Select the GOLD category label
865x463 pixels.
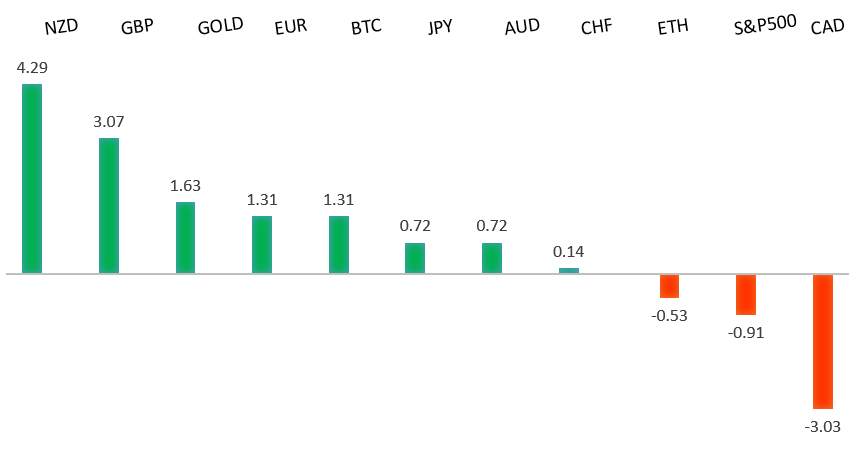(220, 26)
